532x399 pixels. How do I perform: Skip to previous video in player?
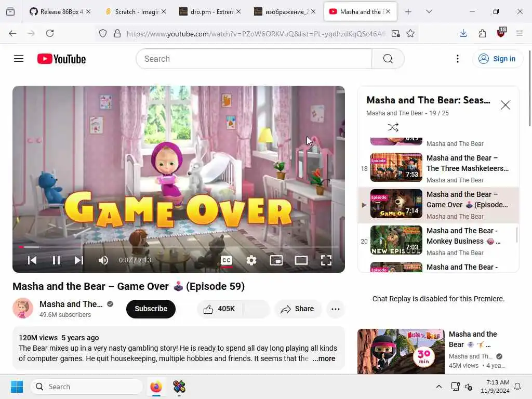click(x=32, y=260)
